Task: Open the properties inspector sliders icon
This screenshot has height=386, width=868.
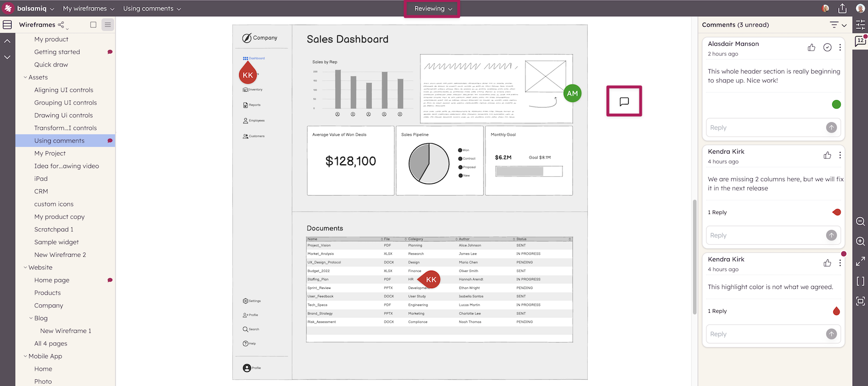Action: click(860, 25)
